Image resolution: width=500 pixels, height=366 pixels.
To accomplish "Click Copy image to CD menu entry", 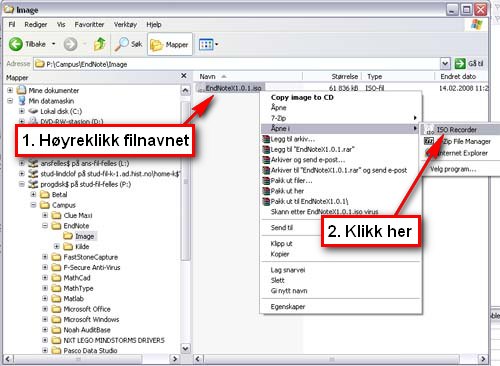I will [302, 97].
